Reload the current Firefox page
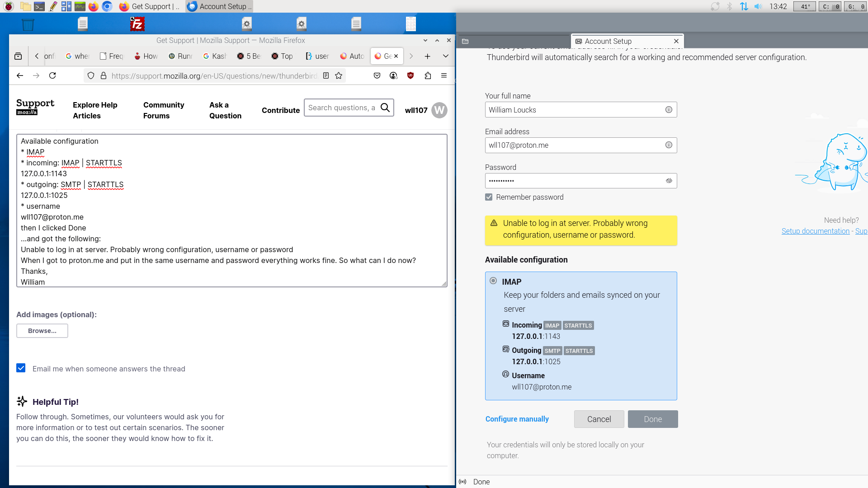The width and height of the screenshot is (868, 488). (x=52, y=75)
